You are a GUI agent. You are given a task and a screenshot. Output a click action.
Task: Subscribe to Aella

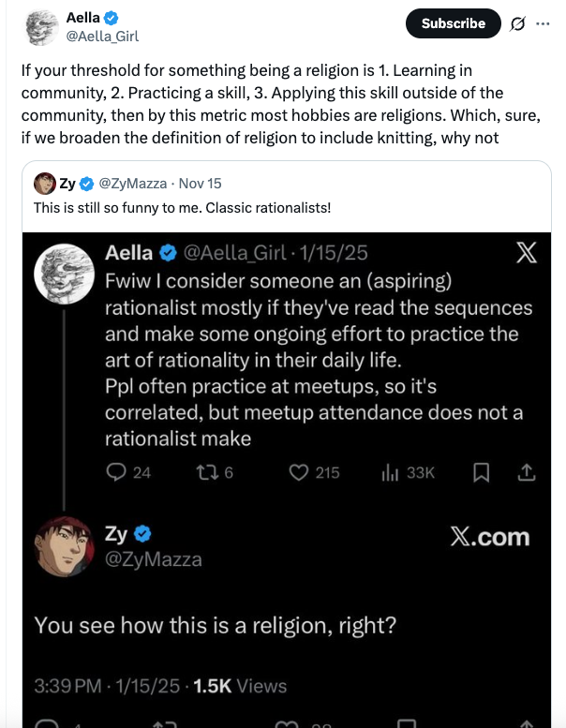tap(453, 23)
